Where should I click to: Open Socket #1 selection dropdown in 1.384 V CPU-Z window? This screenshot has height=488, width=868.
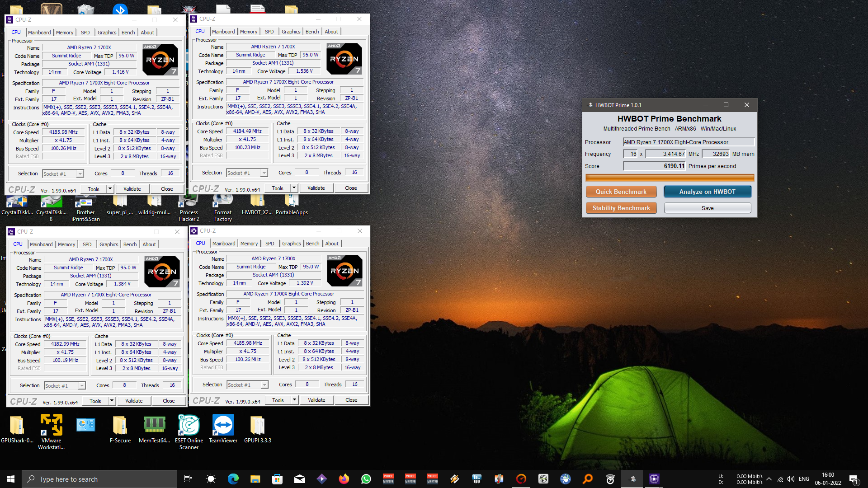pos(65,385)
